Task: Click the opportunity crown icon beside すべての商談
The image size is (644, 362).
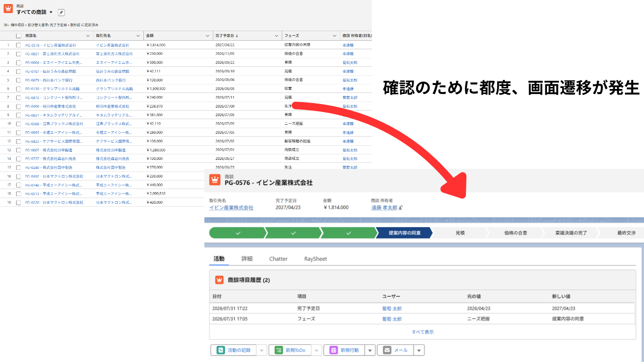Action: pyautogui.click(x=8, y=9)
